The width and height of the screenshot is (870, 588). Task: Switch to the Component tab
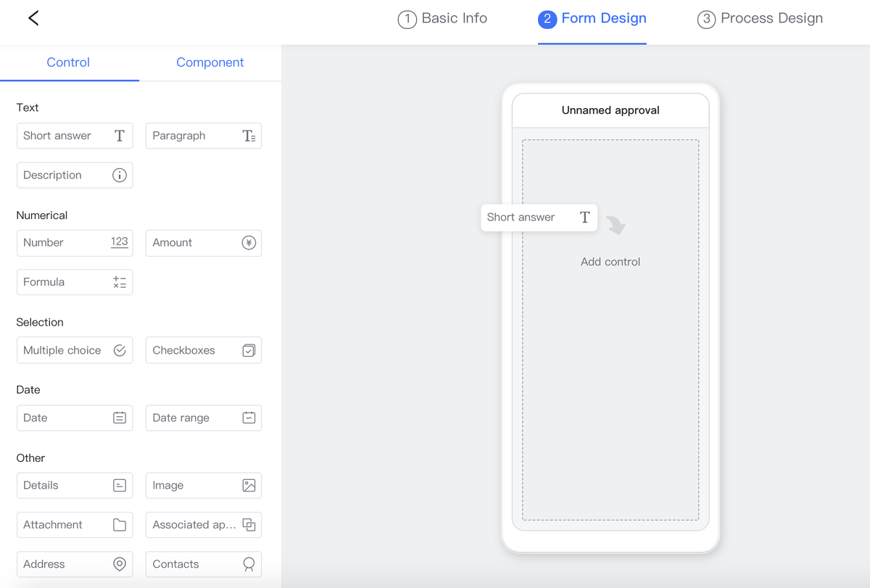tap(210, 62)
